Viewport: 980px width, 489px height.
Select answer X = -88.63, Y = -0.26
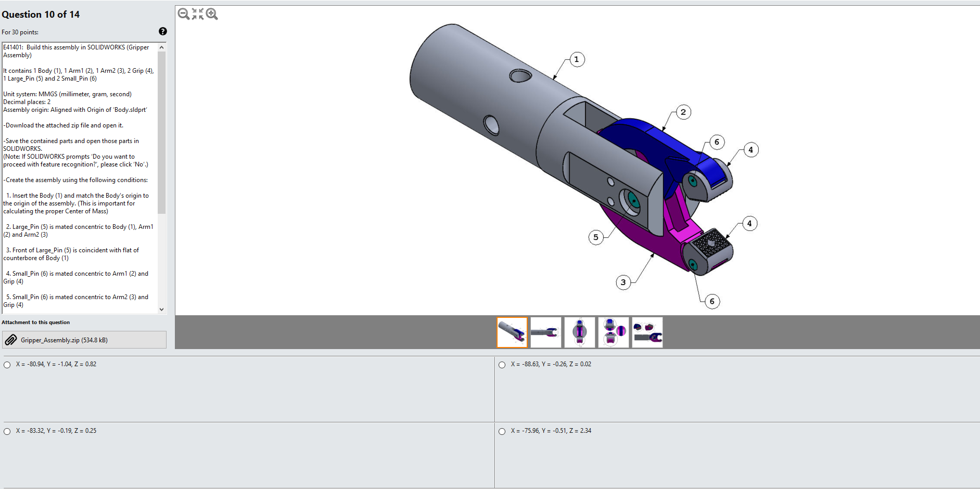click(502, 365)
